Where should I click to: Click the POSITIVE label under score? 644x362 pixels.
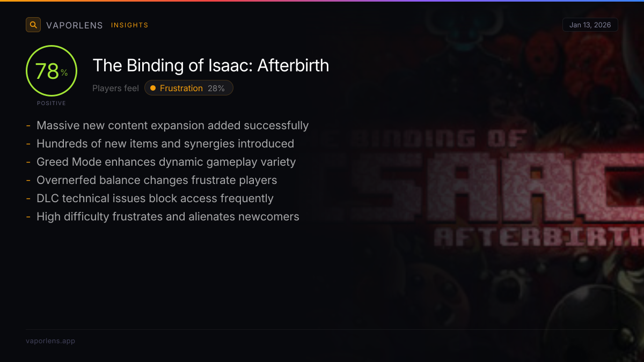pos(52,103)
